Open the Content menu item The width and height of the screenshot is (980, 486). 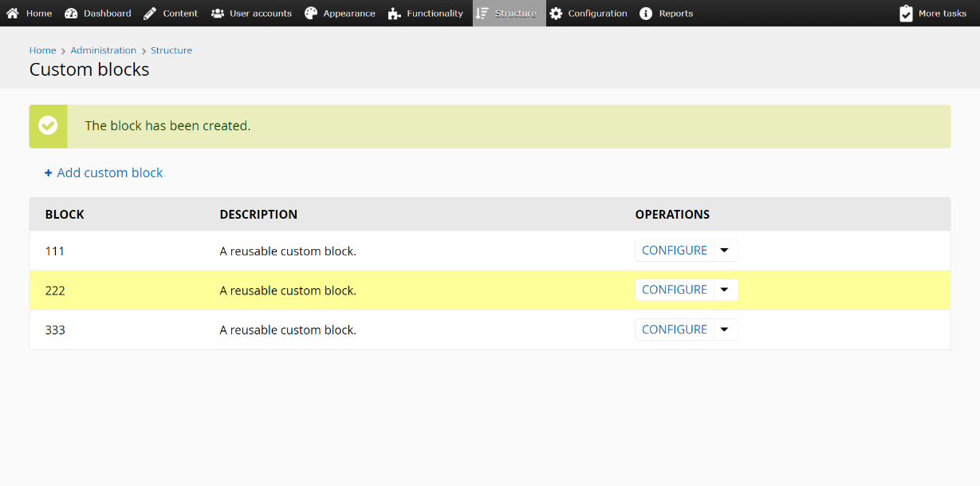180,14
